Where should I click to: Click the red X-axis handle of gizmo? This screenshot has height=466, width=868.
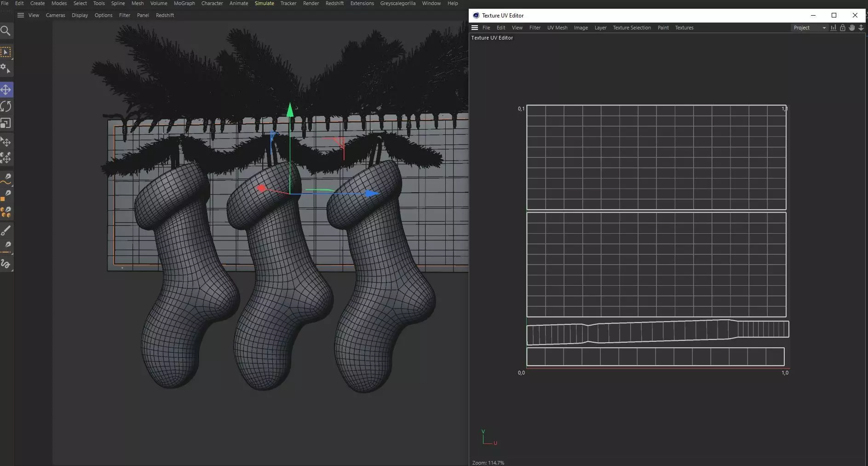[x=262, y=188]
